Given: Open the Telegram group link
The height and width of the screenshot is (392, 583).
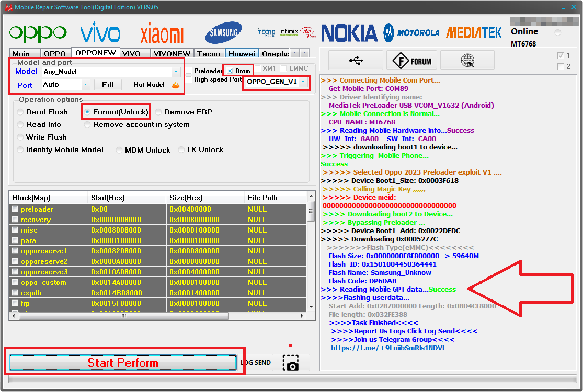Looking at the screenshot, I should tap(387, 348).
